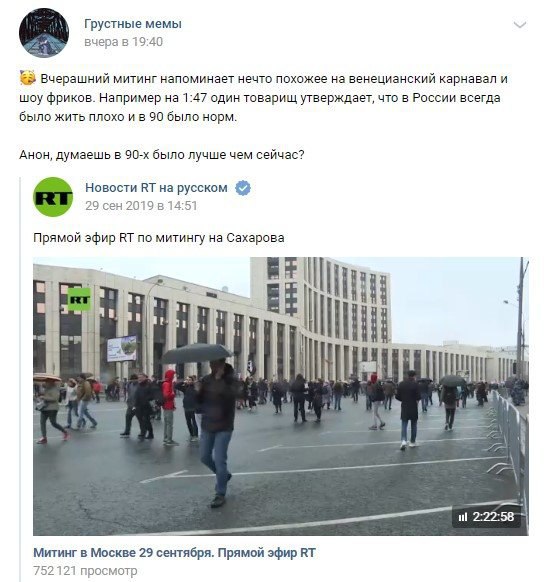Screen dimensions: 544x582
Task: Click the RT watermark logo in video
Action: (79, 299)
